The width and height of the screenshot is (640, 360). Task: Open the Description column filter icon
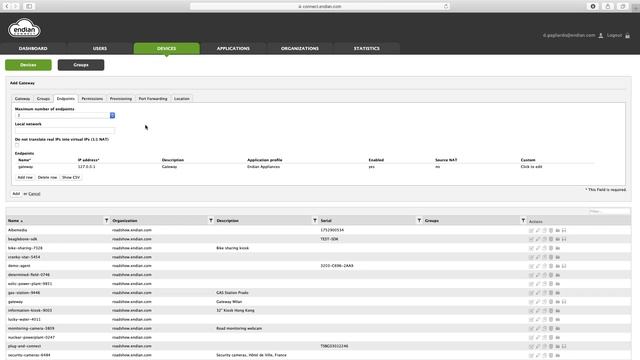coord(315,220)
